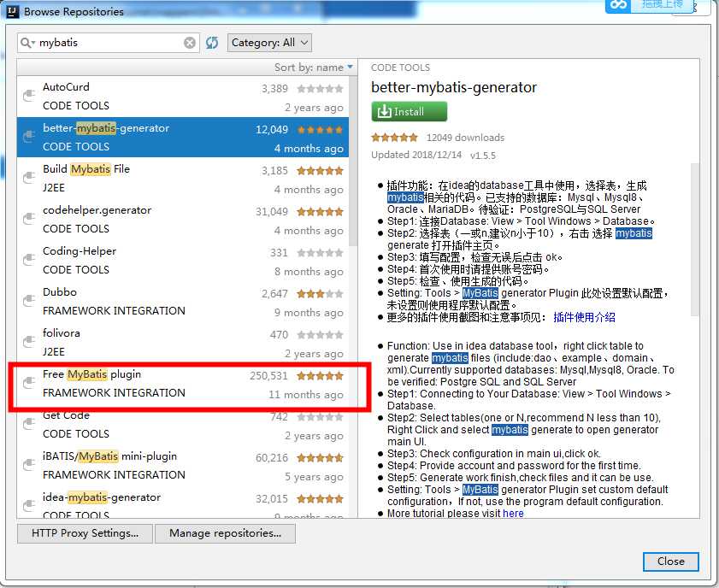The height and width of the screenshot is (588, 719).
Task: Click the Free MyBatis plugin star rating
Action: click(320, 376)
